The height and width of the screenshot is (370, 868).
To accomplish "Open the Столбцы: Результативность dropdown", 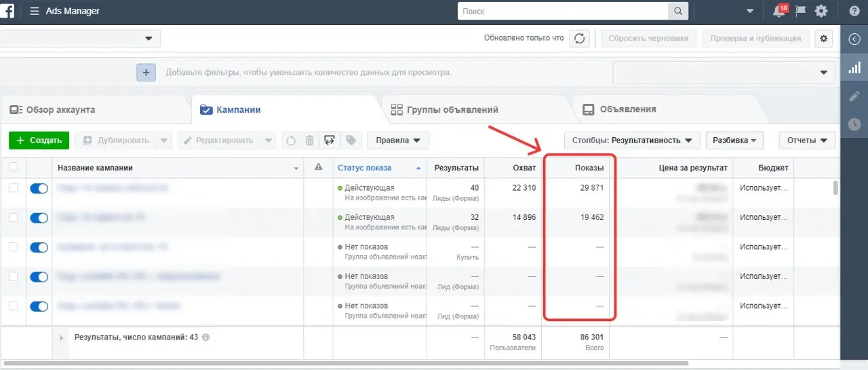I will coord(631,141).
